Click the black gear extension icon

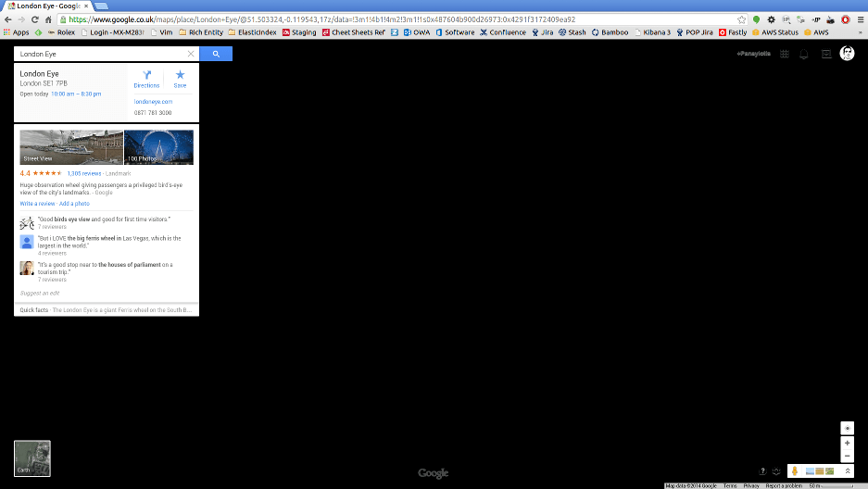point(771,19)
